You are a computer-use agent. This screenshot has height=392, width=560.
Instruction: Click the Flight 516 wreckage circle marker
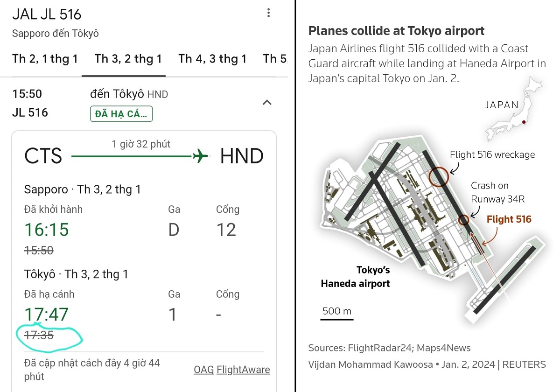[439, 176]
